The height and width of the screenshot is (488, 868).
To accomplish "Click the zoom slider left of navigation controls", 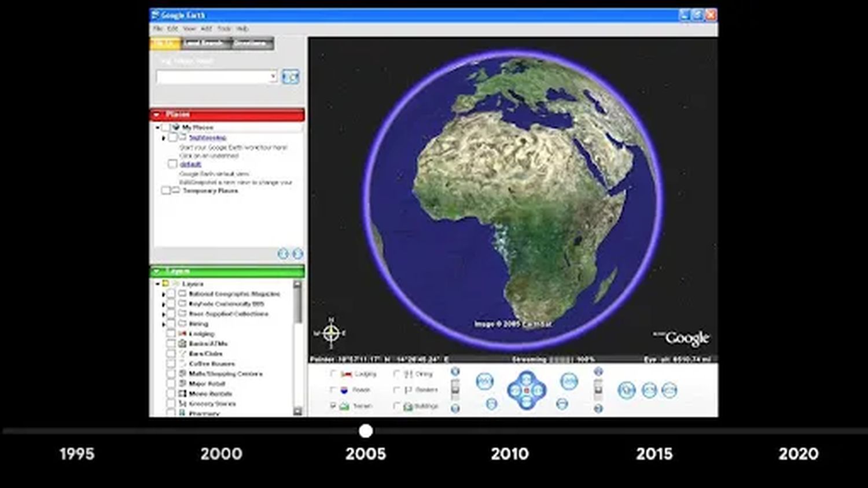I will click(x=455, y=389).
